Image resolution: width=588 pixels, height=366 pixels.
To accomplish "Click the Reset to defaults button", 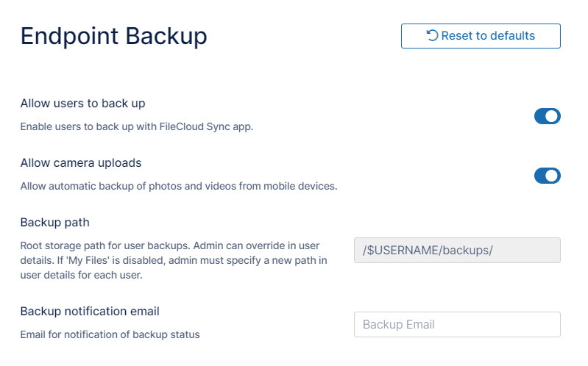I will tap(481, 36).
